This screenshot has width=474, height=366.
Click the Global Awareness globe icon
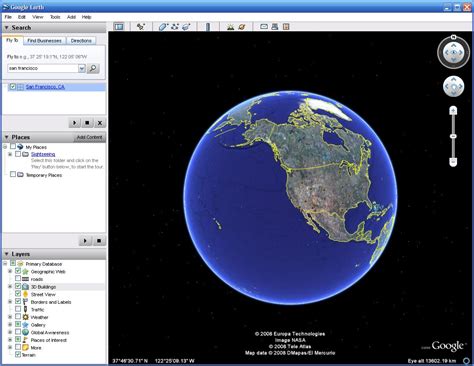click(x=26, y=332)
